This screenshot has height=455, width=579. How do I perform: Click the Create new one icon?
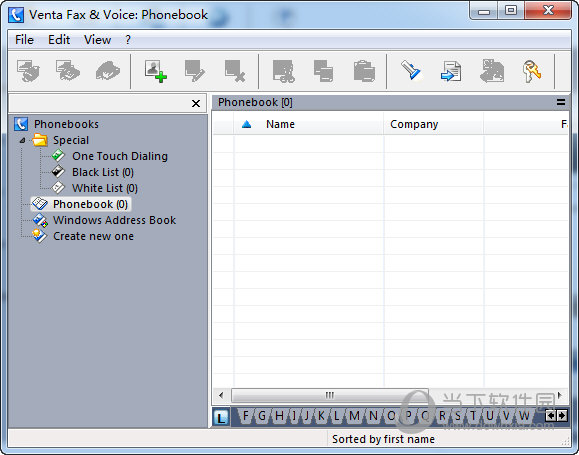[x=40, y=236]
